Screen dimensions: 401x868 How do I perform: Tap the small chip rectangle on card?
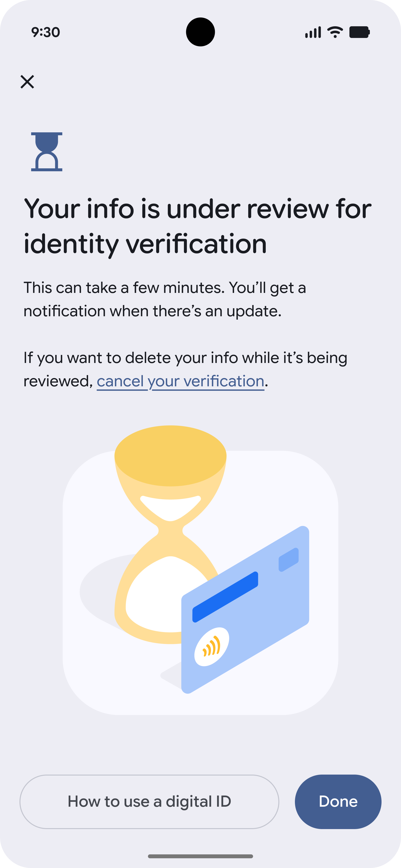(288, 560)
